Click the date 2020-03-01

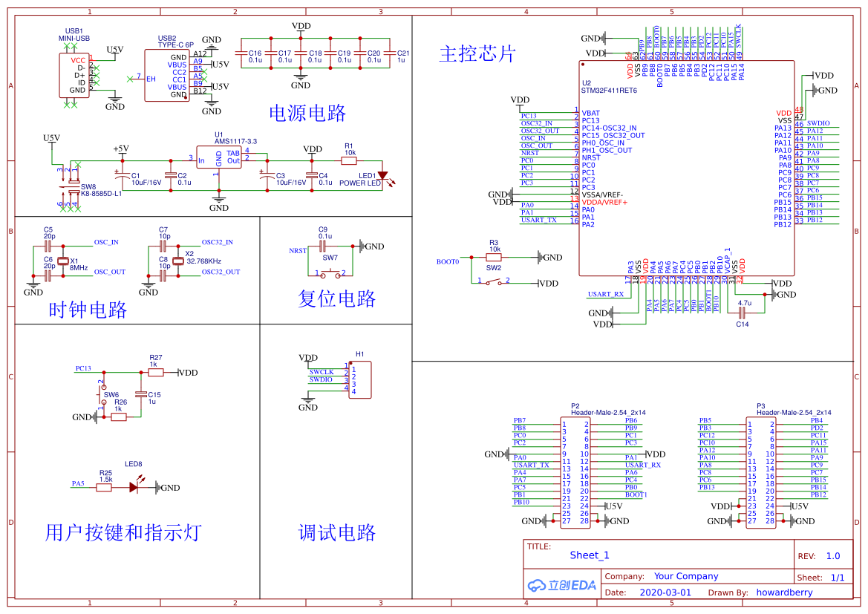[x=665, y=592]
